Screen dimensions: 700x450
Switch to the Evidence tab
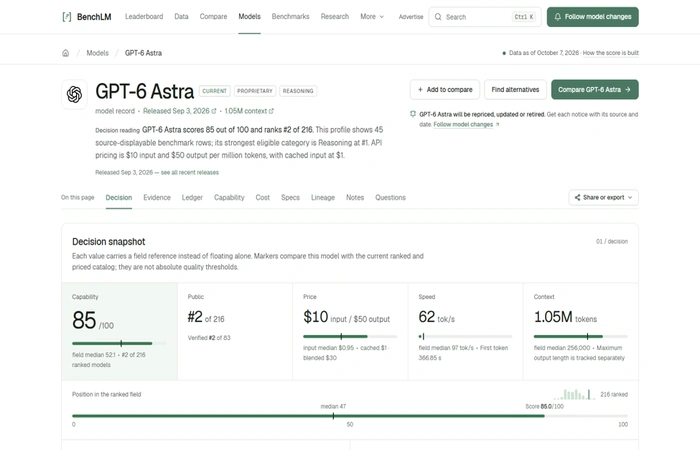(x=157, y=197)
